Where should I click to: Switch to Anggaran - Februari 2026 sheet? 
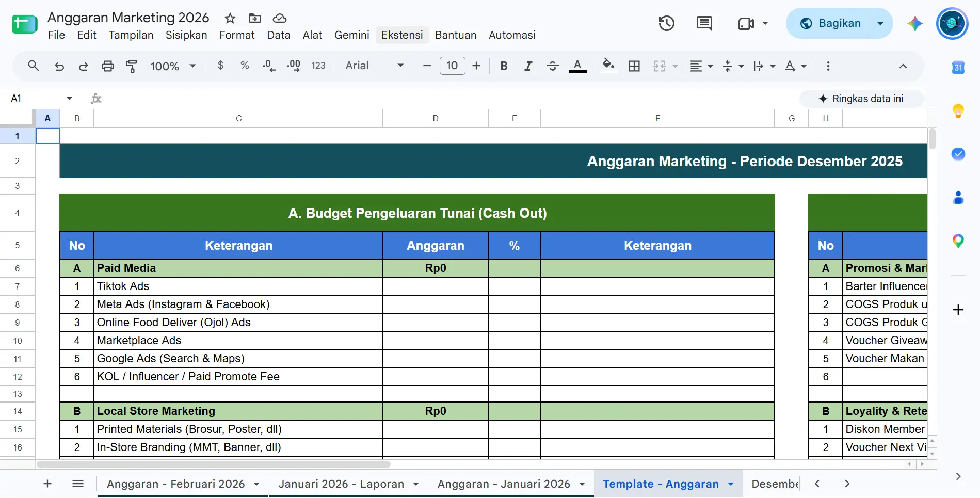[x=175, y=484]
